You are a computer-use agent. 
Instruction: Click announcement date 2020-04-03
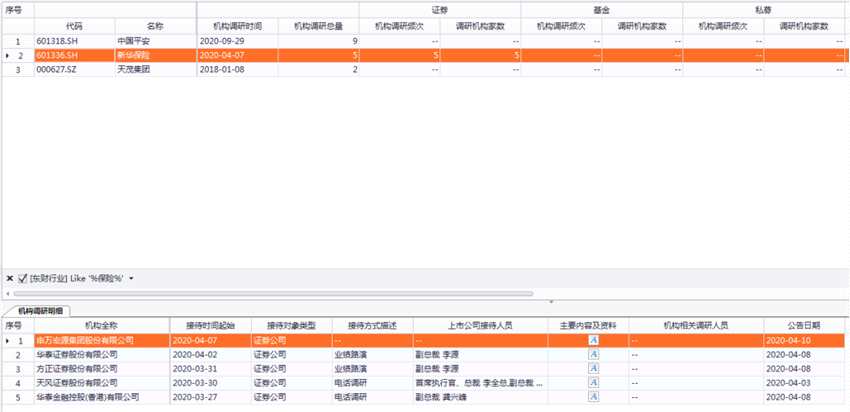click(805, 383)
